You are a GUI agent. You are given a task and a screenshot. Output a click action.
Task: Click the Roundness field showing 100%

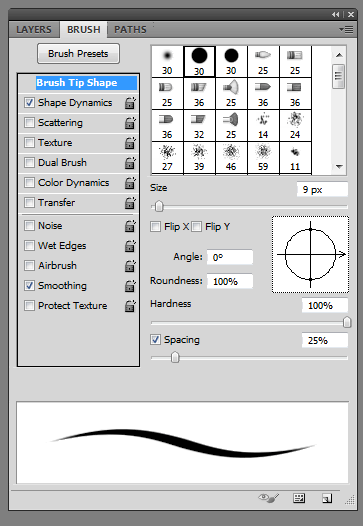230,281
